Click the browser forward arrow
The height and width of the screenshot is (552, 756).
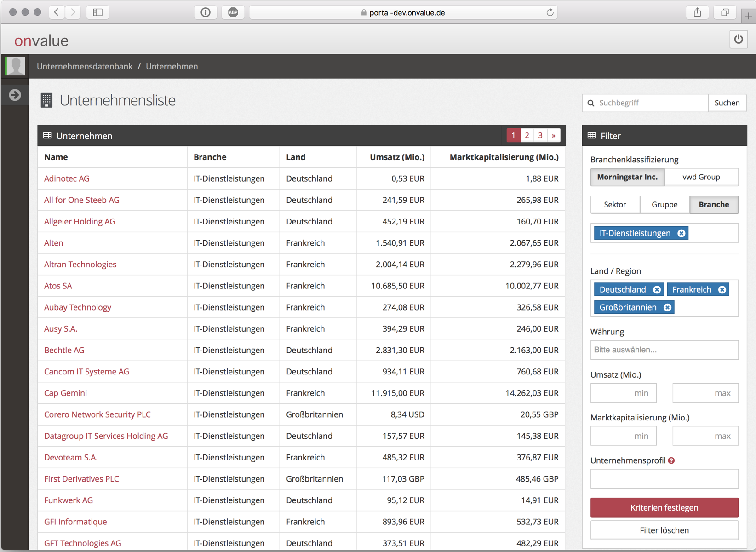coord(73,12)
